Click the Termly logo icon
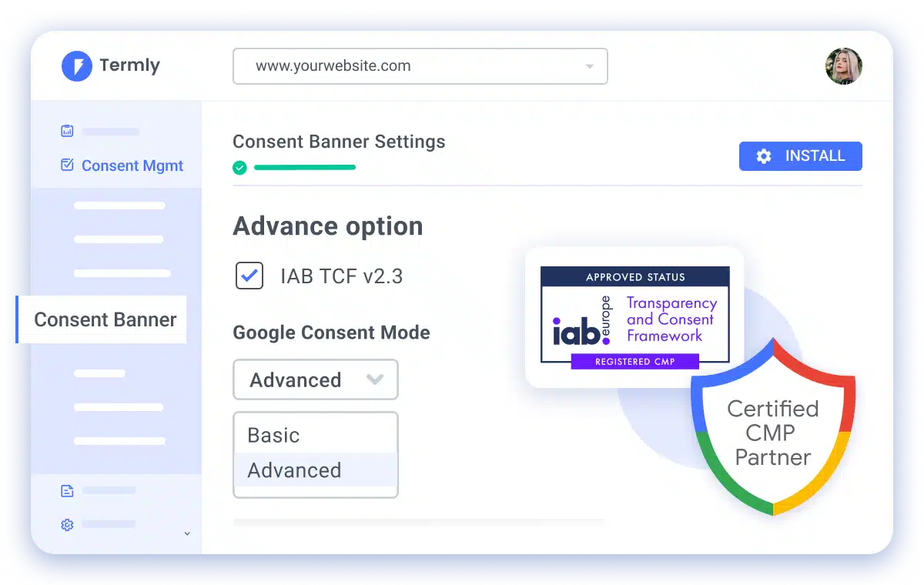Image resolution: width=924 pixels, height=585 pixels. [x=76, y=66]
